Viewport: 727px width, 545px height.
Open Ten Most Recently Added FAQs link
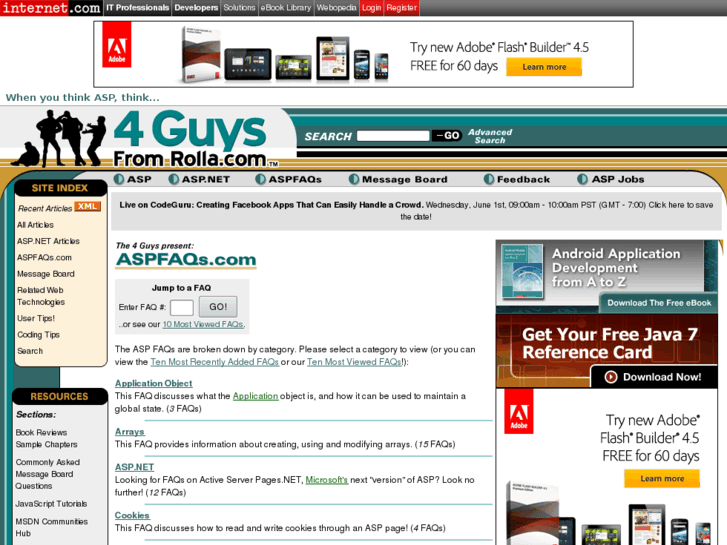coord(214,362)
